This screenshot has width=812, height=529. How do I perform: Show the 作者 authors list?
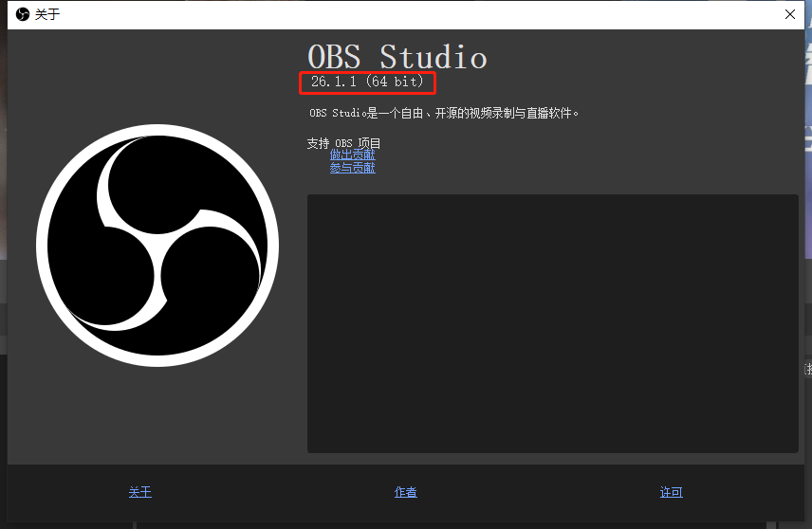pos(405,492)
